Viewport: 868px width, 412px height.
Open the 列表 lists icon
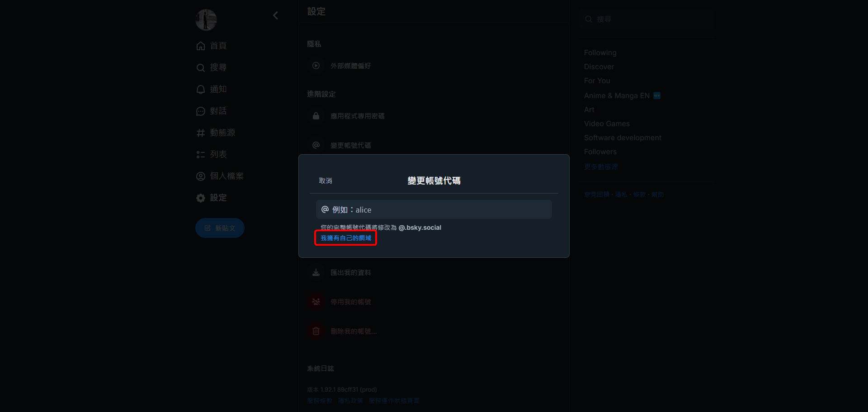(201, 154)
